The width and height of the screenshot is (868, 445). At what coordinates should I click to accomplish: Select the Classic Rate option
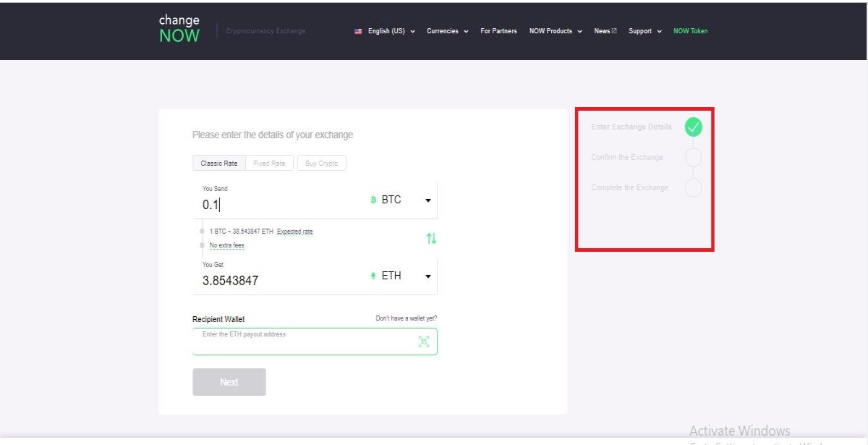pos(219,164)
